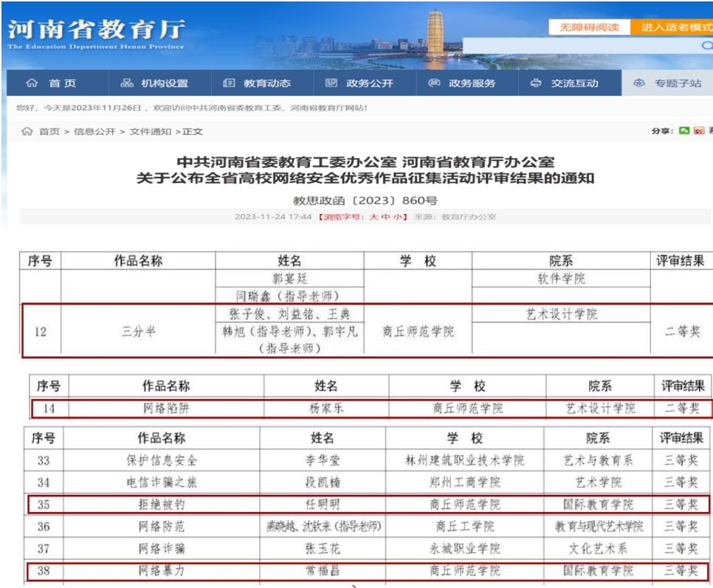Screen dimensions: 713x588
Task: Click the 软件学院 cell in the first table
Action: pos(561,279)
